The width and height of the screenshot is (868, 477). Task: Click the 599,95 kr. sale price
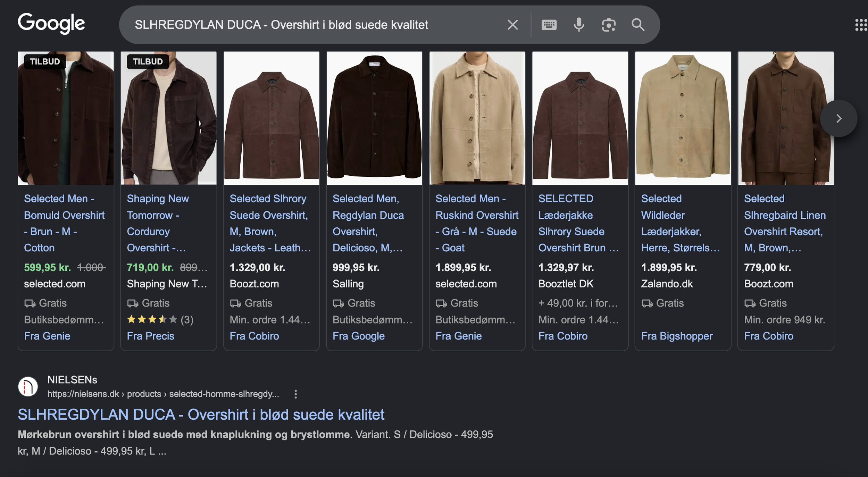click(47, 267)
